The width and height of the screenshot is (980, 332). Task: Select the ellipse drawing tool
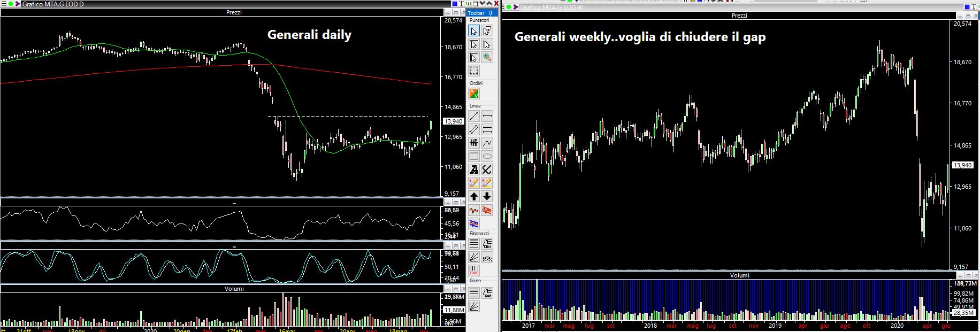click(x=487, y=156)
